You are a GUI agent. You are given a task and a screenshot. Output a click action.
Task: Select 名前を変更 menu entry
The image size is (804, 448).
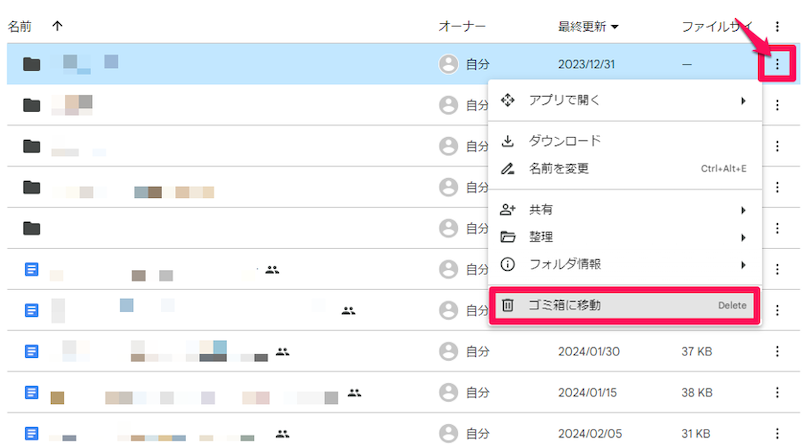tap(561, 169)
